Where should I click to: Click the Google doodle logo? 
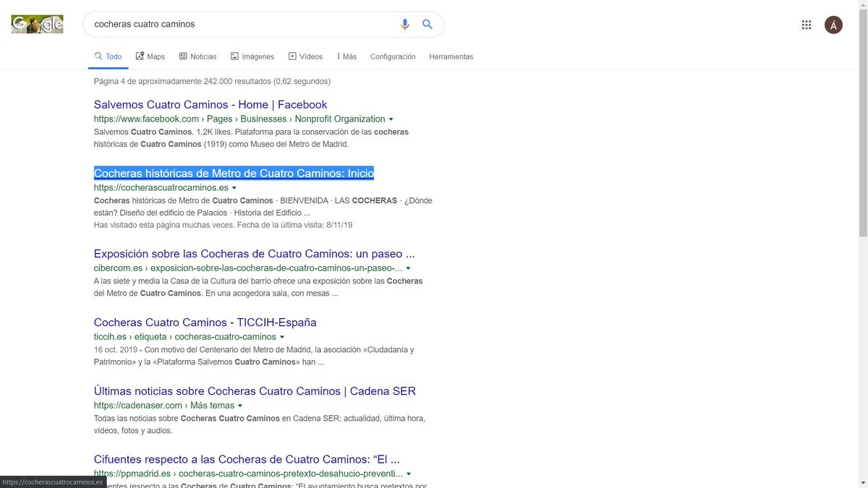click(37, 24)
